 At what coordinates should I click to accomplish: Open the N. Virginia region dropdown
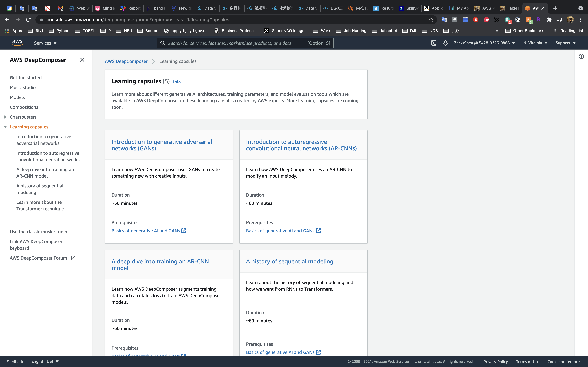click(x=535, y=43)
